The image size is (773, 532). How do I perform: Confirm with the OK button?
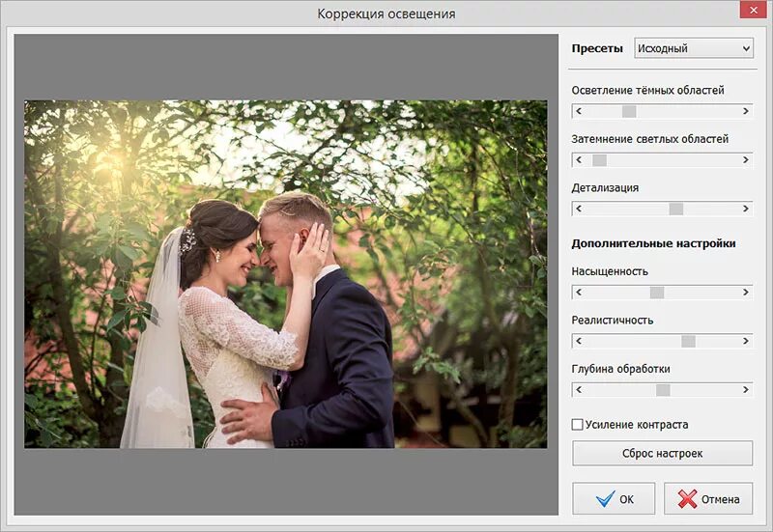point(614,498)
